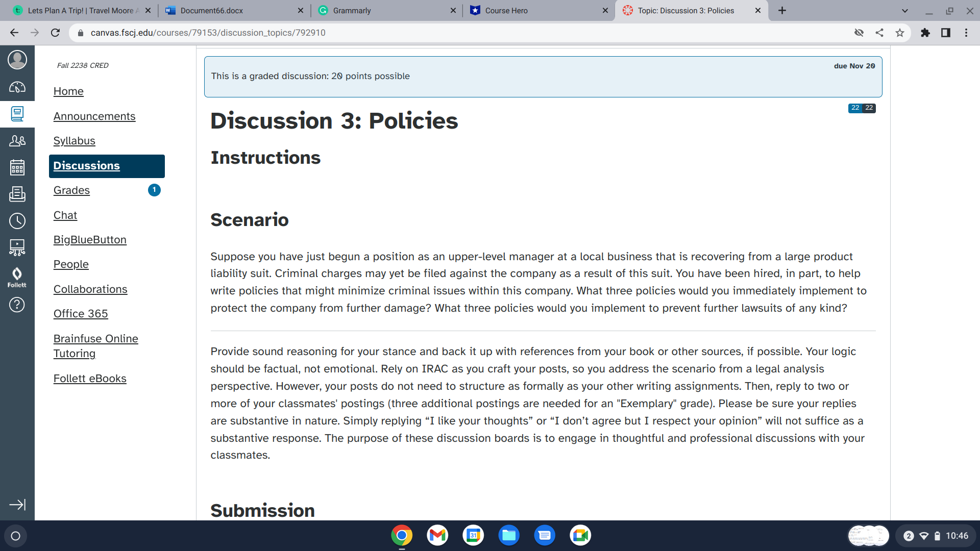Toggle Chrome side panel icon
Image resolution: width=980 pixels, height=551 pixels.
(945, 33)
